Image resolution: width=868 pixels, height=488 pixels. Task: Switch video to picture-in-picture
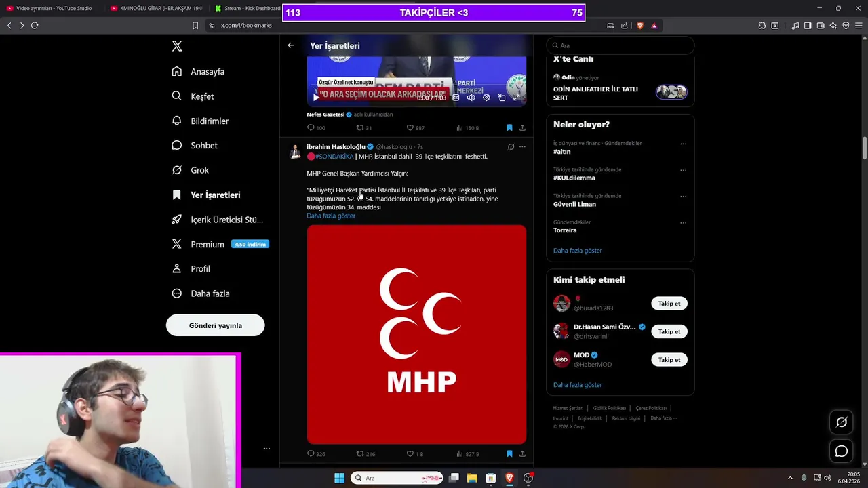(502, 98)
